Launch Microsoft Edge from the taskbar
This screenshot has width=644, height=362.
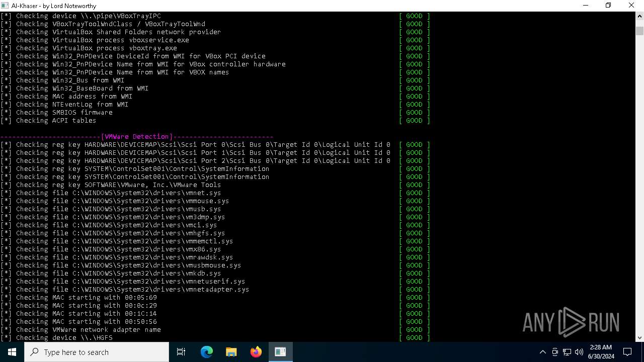207,352
